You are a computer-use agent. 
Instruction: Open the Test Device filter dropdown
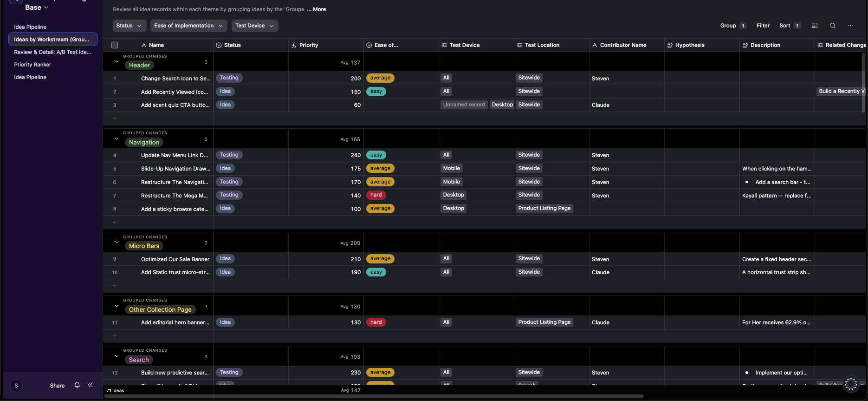pos(255,26)
